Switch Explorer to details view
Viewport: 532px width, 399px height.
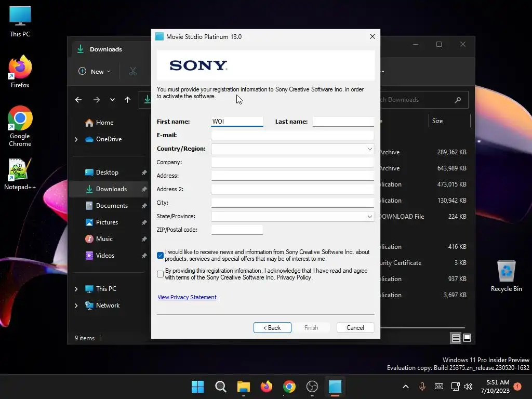click(456, 338)
